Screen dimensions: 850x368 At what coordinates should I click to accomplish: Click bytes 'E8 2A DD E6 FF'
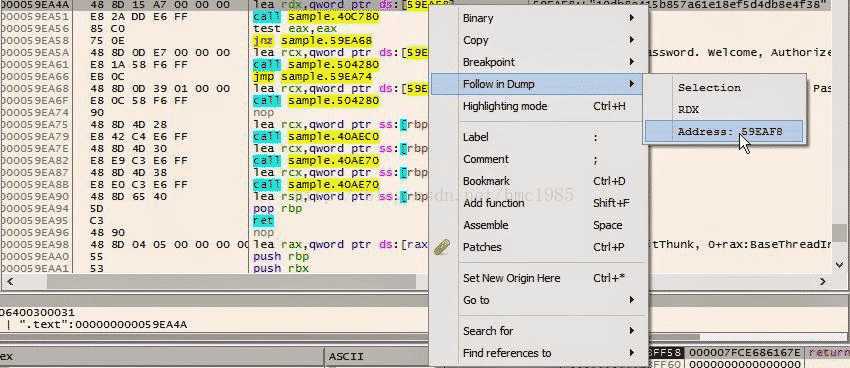click(x=139, y=16)
